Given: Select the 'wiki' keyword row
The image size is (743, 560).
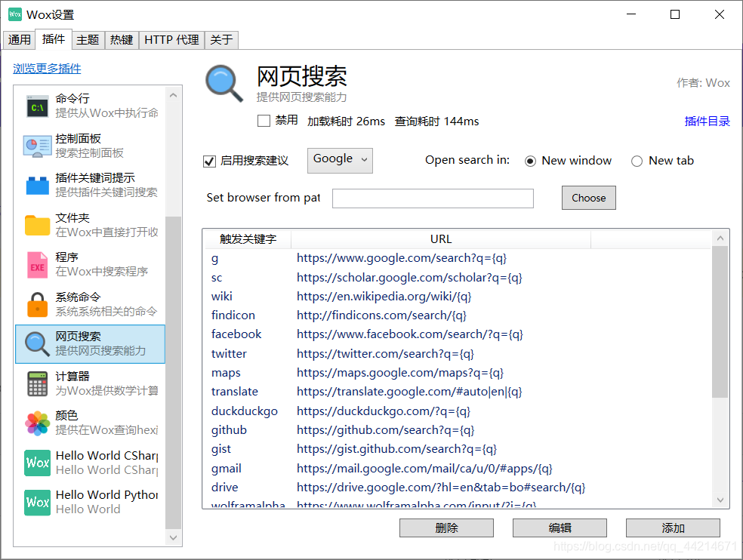Looking at the screenshot, I should 458,297.
